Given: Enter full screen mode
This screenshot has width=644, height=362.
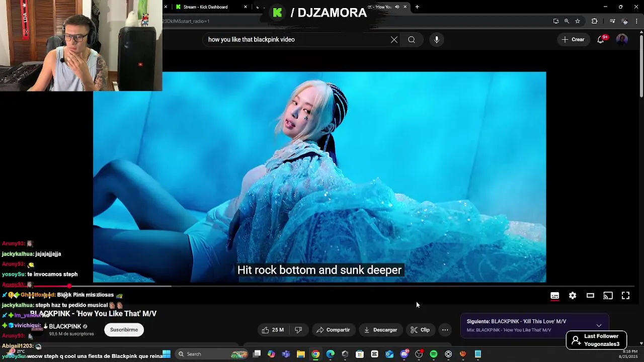Looking at the screenshot, I should (625, 296).
